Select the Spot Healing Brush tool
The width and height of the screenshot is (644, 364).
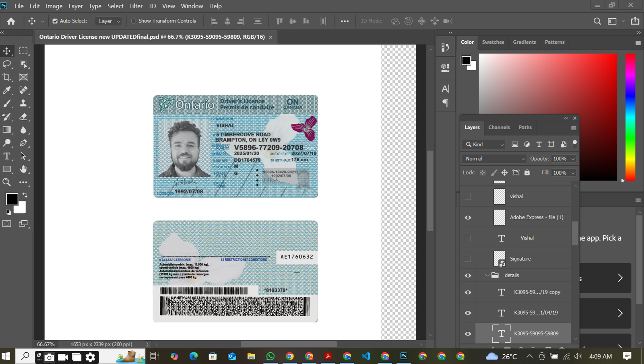click(x=23, y=90)
